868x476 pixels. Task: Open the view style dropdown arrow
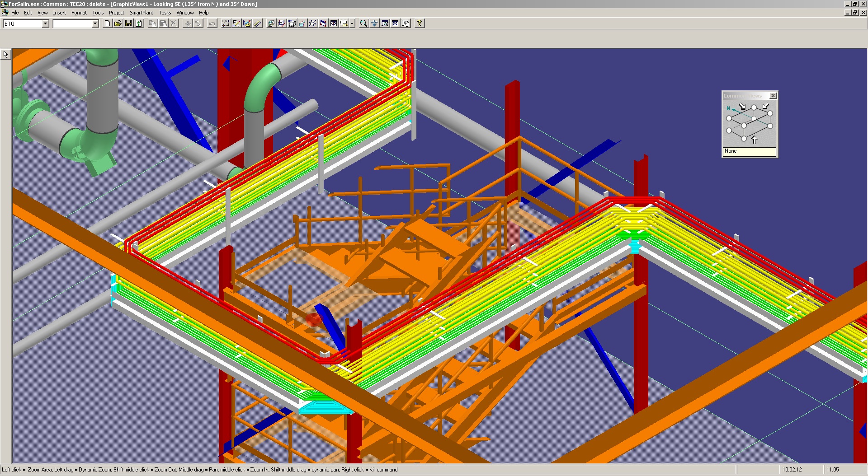[351, 23]
